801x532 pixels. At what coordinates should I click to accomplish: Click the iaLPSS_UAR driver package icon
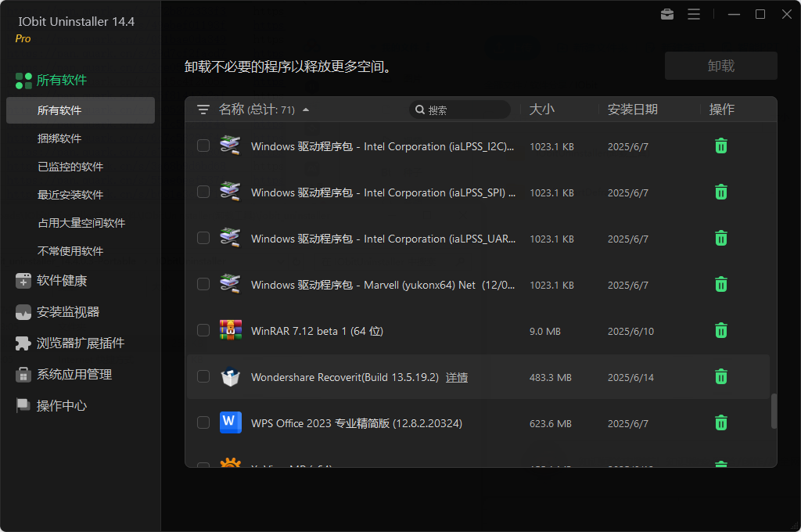coord(231,238)
